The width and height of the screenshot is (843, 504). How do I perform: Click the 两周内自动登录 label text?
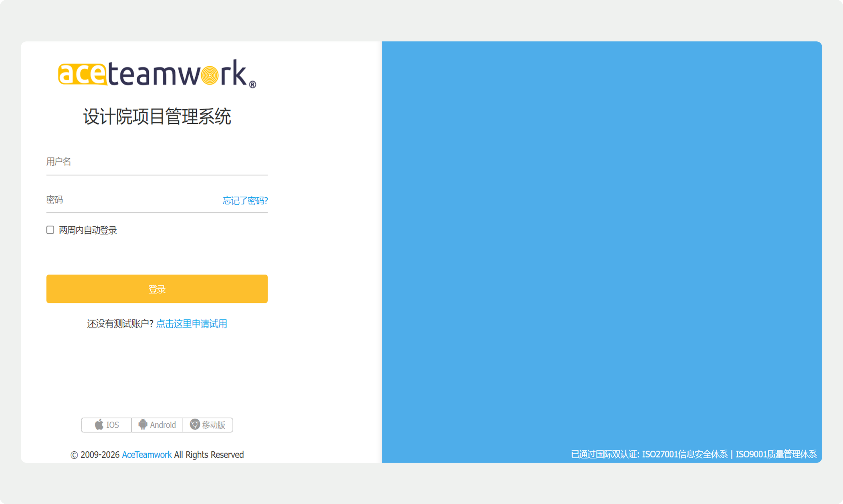click(x=88, y=230)
